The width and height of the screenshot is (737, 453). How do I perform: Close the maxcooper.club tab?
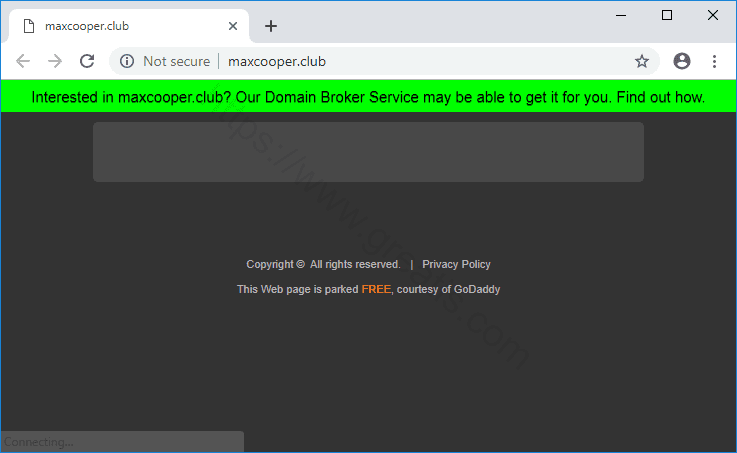pos(233,26)
